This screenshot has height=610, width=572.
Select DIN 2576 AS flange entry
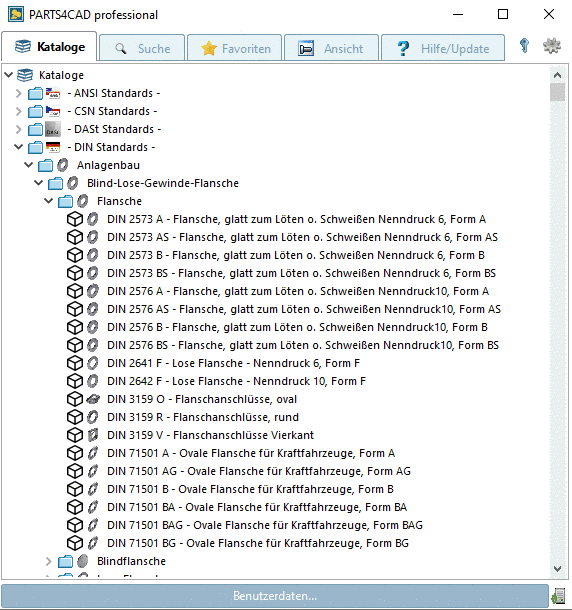[304, 309]
